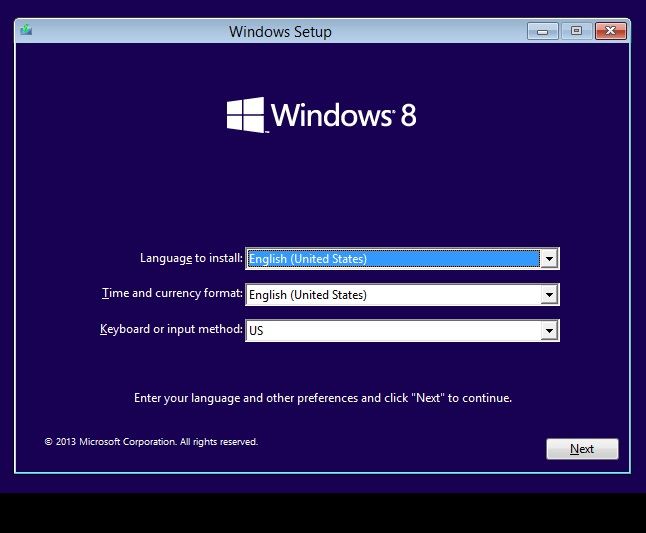Click the Windows 8 logo
Screen dimensions: 646x533
pyautogui.click(x=321, y=115)
